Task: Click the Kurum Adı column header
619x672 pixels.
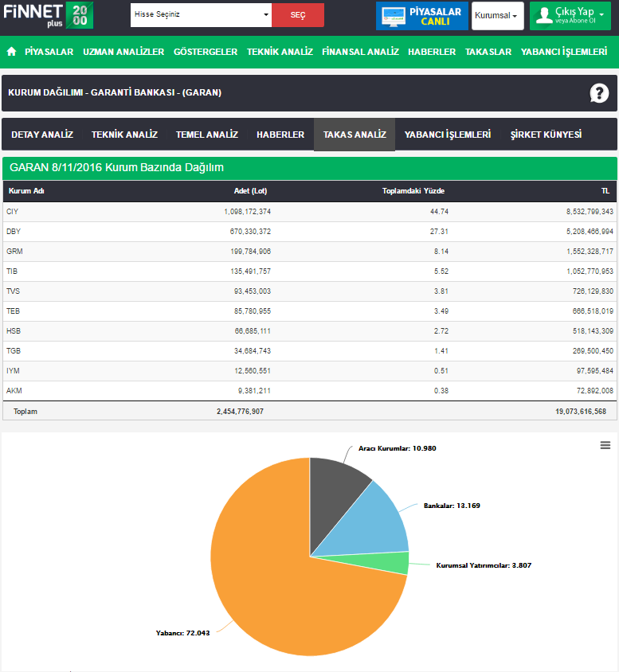Action: [26, 191]
